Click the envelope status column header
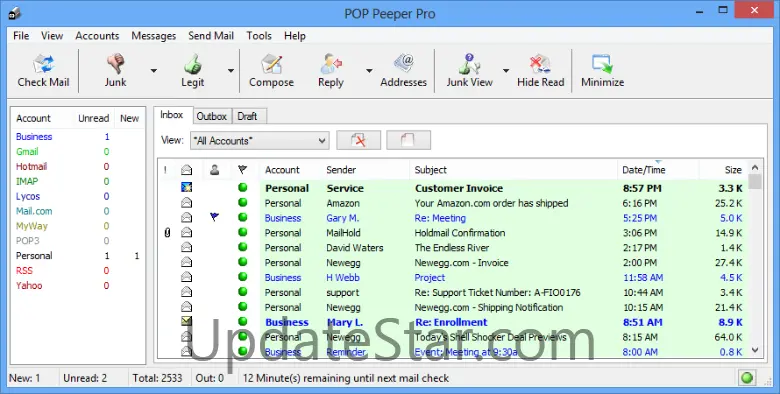Viewport: 780px width, 394px height. (x=187, y=170)
